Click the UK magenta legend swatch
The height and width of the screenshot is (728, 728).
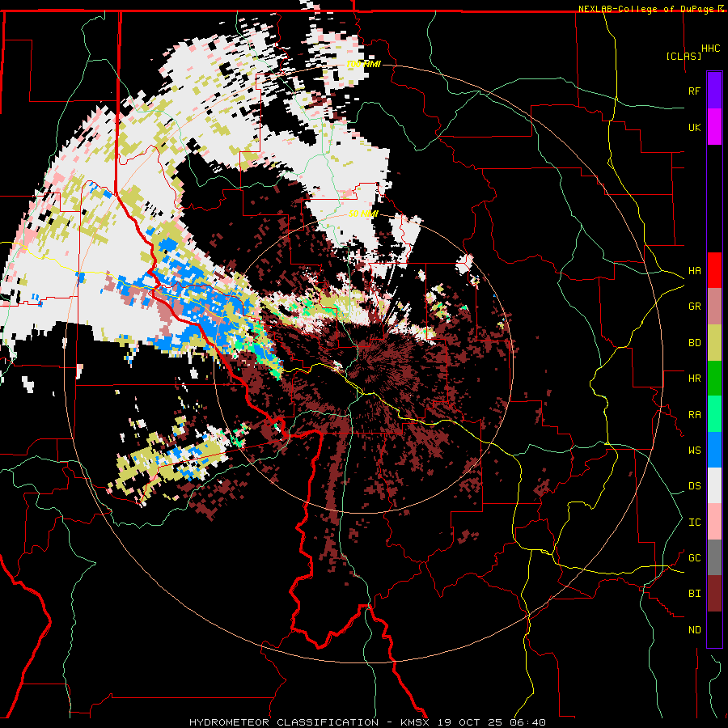[x=714, y=127]
